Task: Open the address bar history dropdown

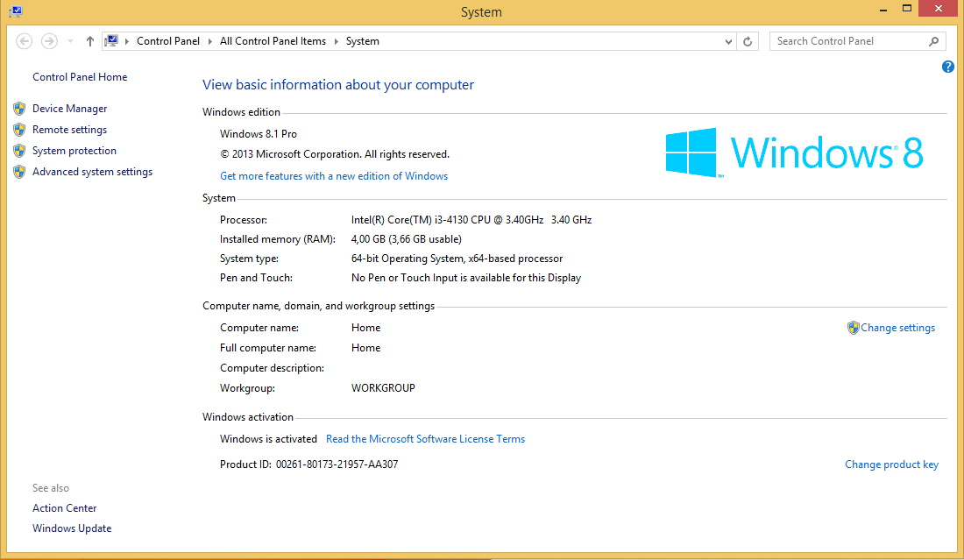Action: tap(728, 42)
